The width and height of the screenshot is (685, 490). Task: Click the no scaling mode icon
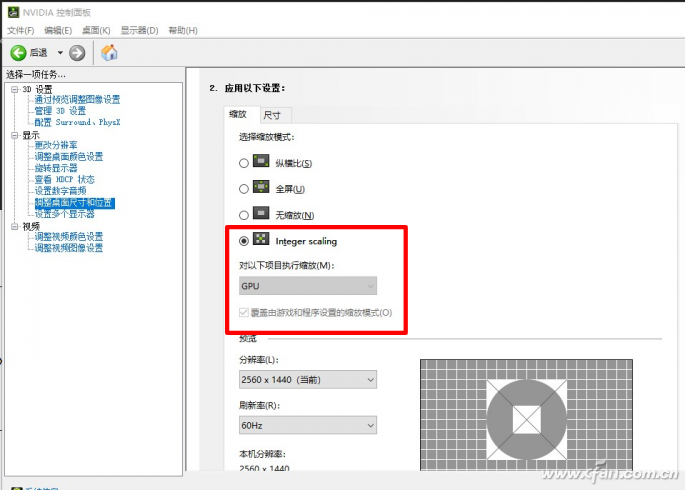(x=261, y=213)
